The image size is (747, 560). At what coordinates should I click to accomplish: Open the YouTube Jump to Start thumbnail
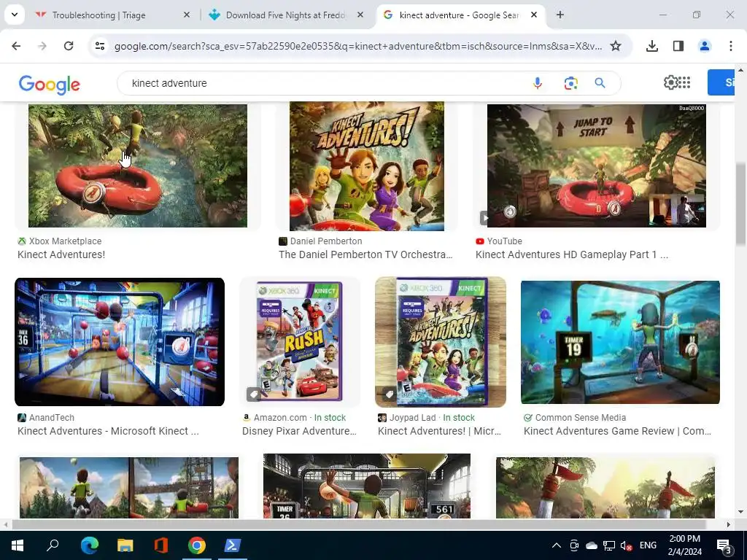[x=597, y=166]
